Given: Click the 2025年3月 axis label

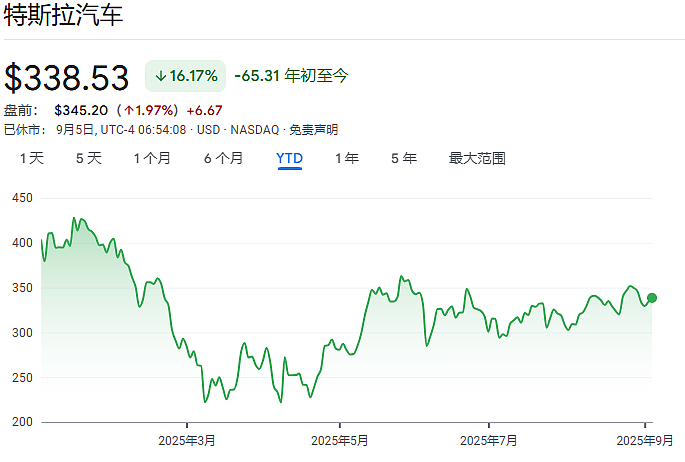Looking at the screenshot, I should pyautogui.click(x=187, y=440).
